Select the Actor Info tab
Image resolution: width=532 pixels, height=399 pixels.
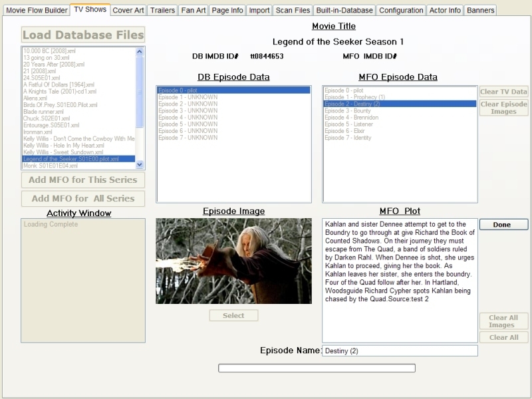[445, 11]
